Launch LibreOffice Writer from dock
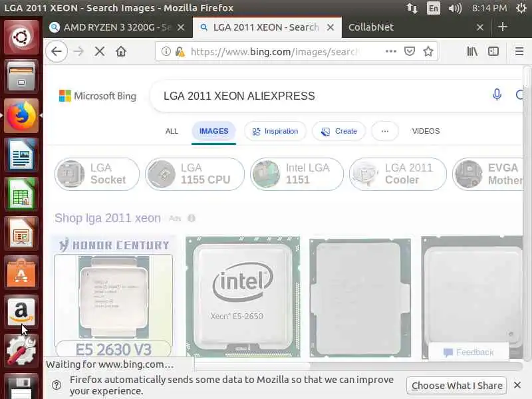The height and width of the screenshot is (399, 532). [21, 155]
